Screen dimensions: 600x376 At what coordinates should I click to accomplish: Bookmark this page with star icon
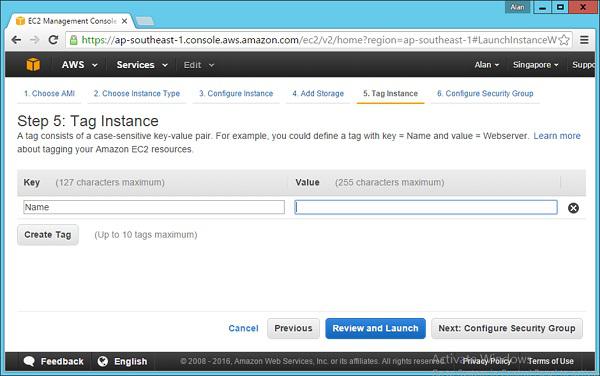tap(564, 40)
